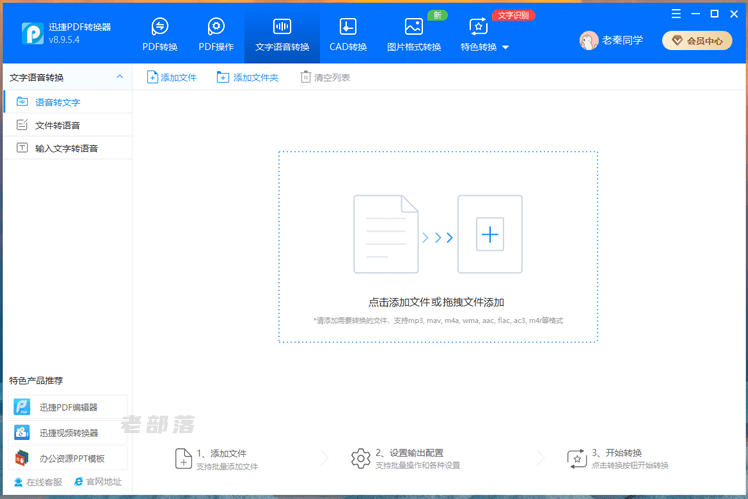Click the v8.9.5.4 version label

[x=64, y=40]
